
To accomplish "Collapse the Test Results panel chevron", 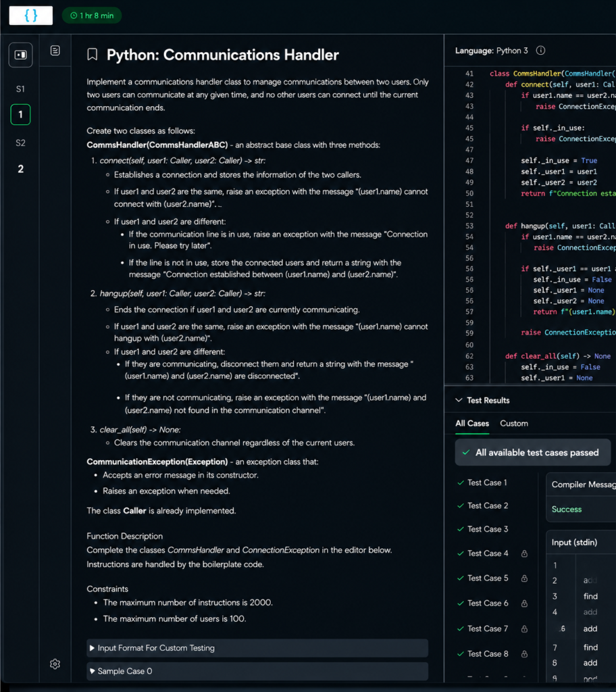I will click(x=459, y=400).
